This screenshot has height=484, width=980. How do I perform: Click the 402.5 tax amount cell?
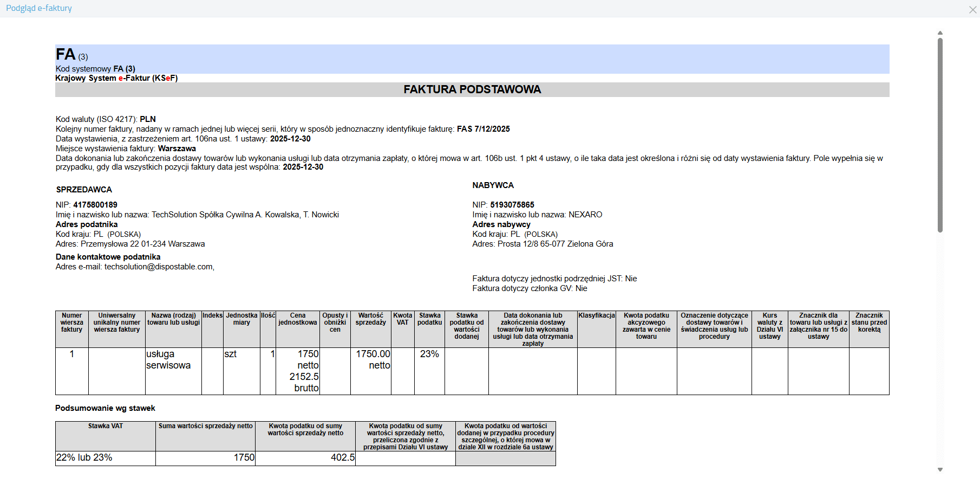(343, 457)
